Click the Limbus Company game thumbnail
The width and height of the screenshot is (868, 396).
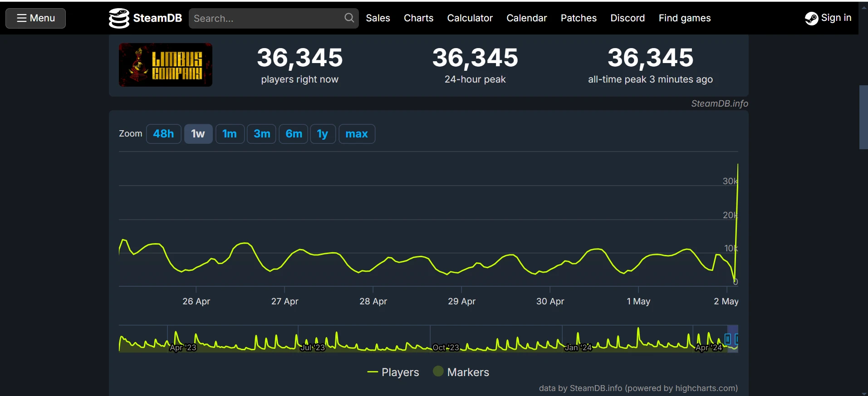(166, 65)
